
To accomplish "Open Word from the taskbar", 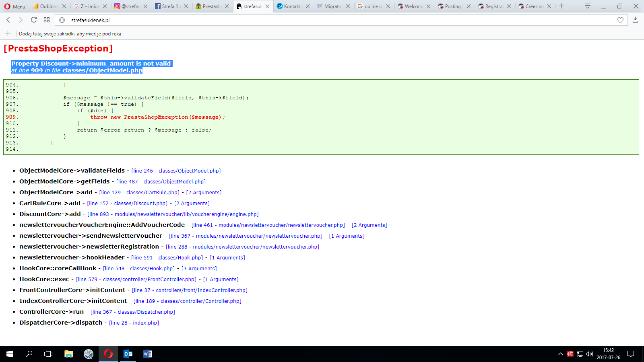I will pyautogui.click(x=148, y=354).
